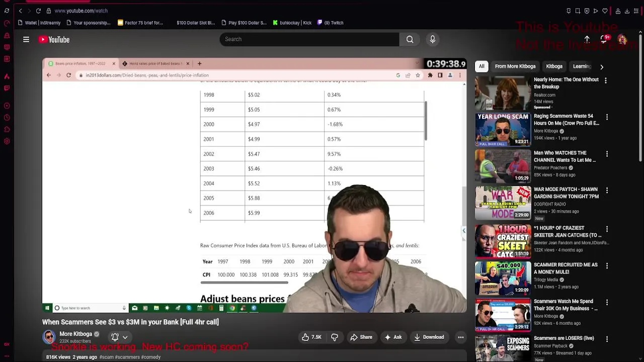Open More Kitboga channel name link
The image size is (644, 362).
76,334
